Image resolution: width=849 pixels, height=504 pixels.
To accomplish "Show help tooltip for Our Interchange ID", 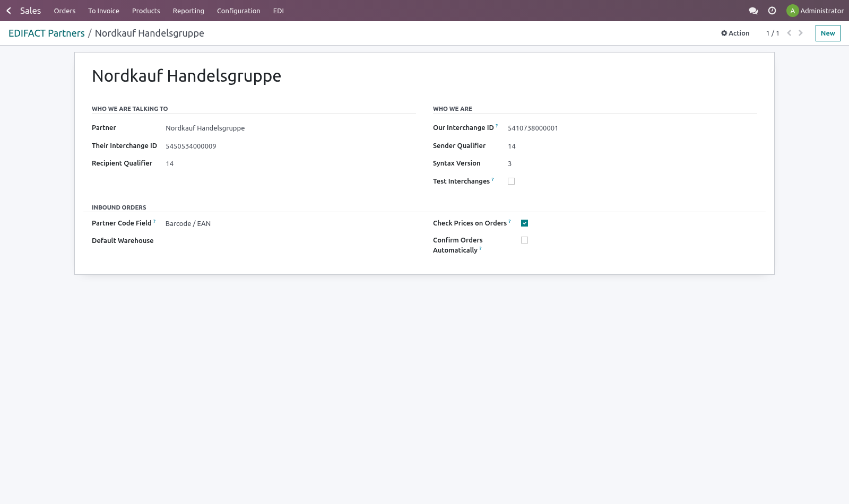I will 497,126.
